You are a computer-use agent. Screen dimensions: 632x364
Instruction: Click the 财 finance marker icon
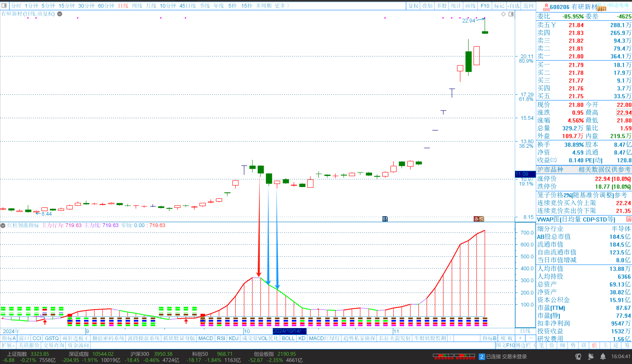pos(385,219)
